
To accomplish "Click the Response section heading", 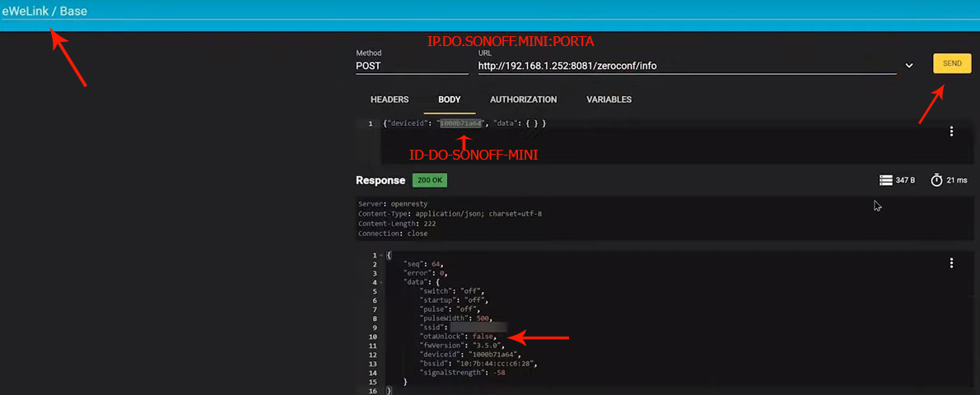I will (x=380, y=180).
